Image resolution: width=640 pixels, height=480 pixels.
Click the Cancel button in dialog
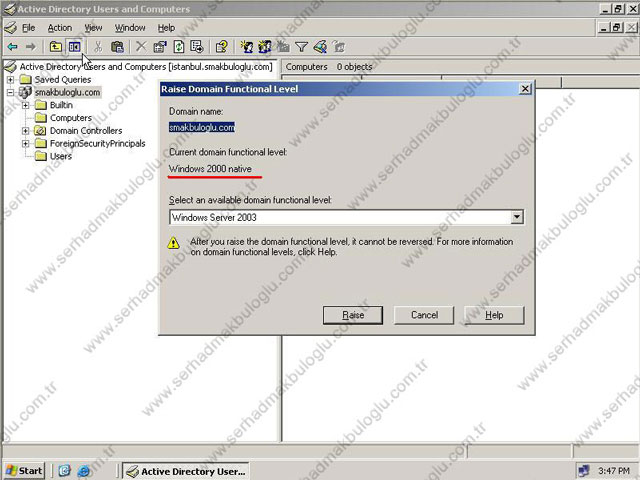coord(424,315)
